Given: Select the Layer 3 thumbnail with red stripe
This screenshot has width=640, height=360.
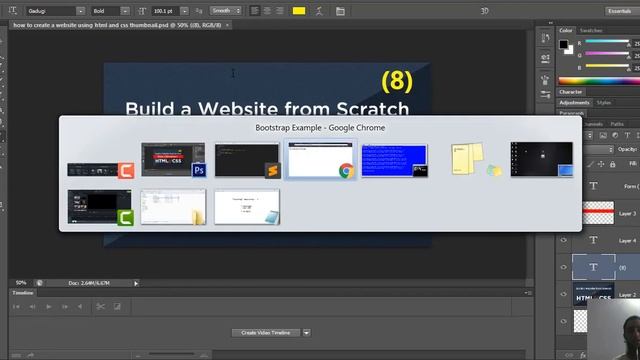Looking at the screenshot, I should click(x=598, y=213).
